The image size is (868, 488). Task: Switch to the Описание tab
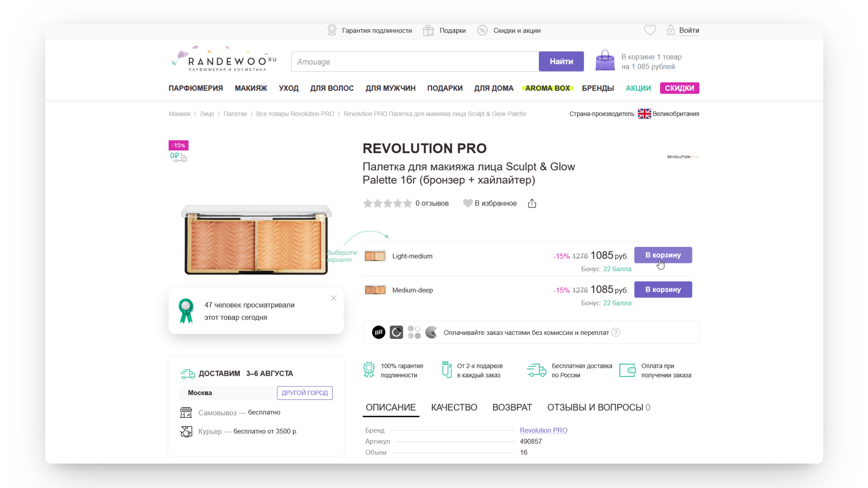(391, 408)
